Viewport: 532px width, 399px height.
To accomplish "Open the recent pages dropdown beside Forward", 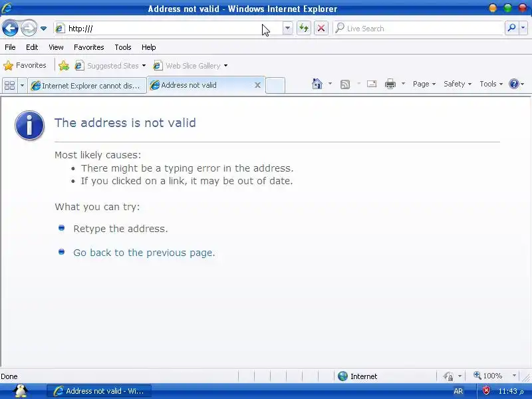I will 43,29.
